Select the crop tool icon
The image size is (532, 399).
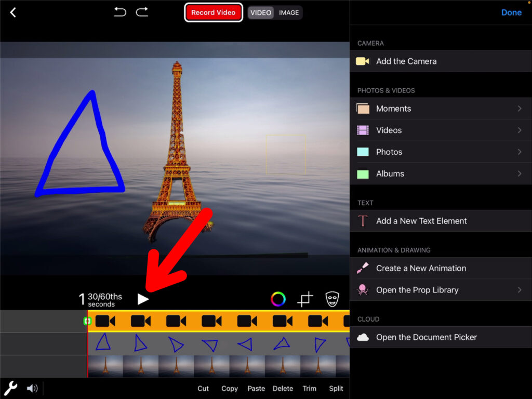[x=305, y=299]
